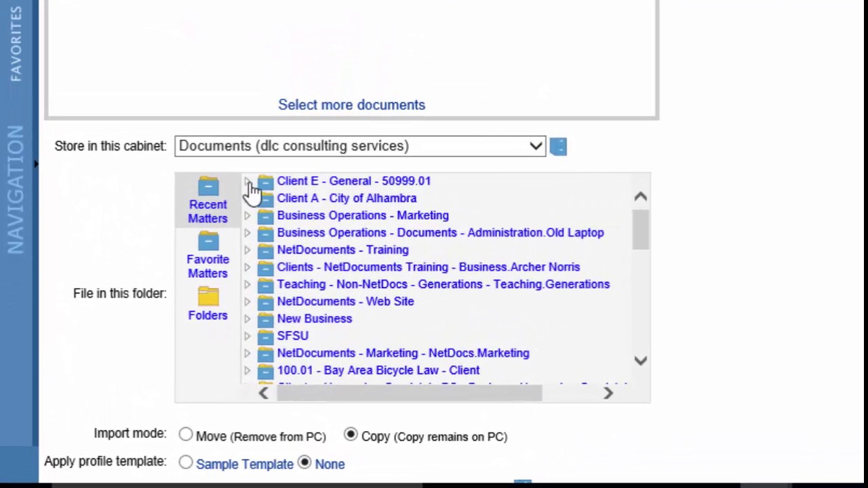Click the Favorite Matters folder icon
The image size is (868, 488).
[x=208, y=241]
